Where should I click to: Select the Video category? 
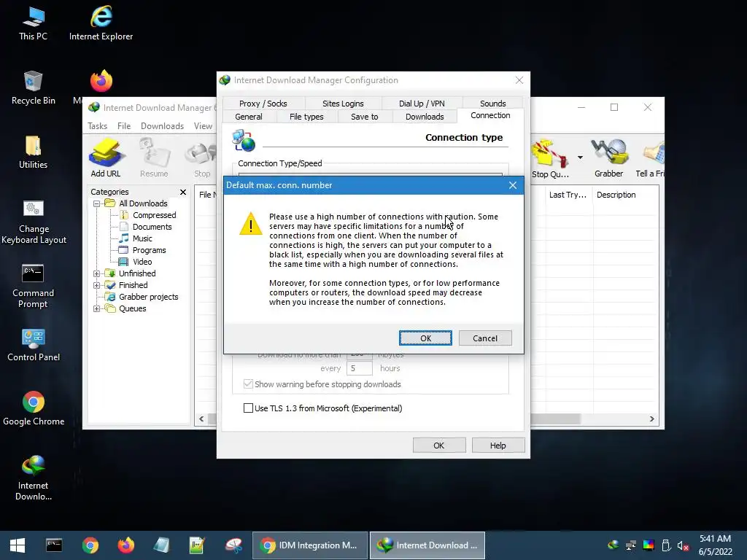142,262
